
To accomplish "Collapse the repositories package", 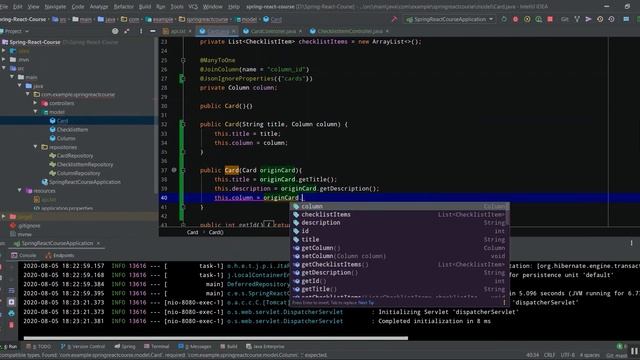I will pos(35,147).
